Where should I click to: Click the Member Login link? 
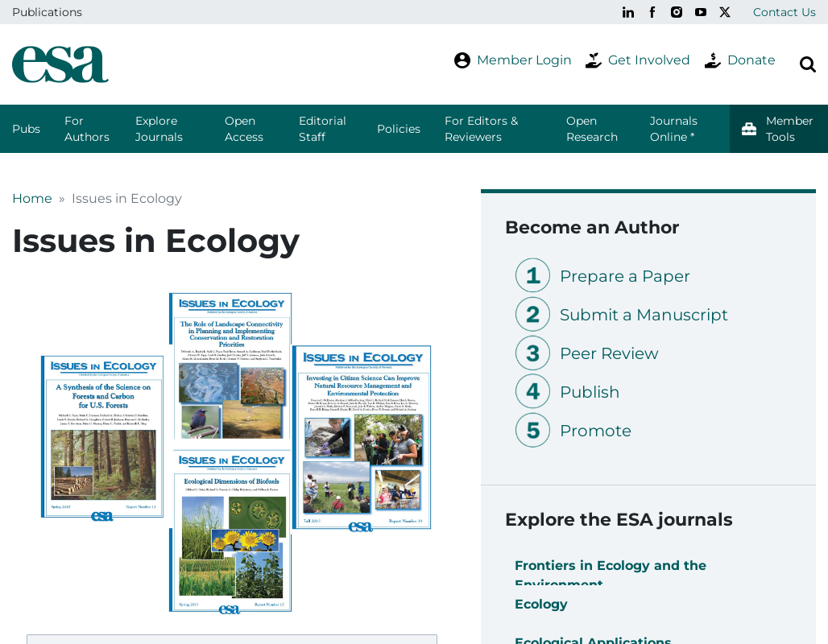(524, 60)
